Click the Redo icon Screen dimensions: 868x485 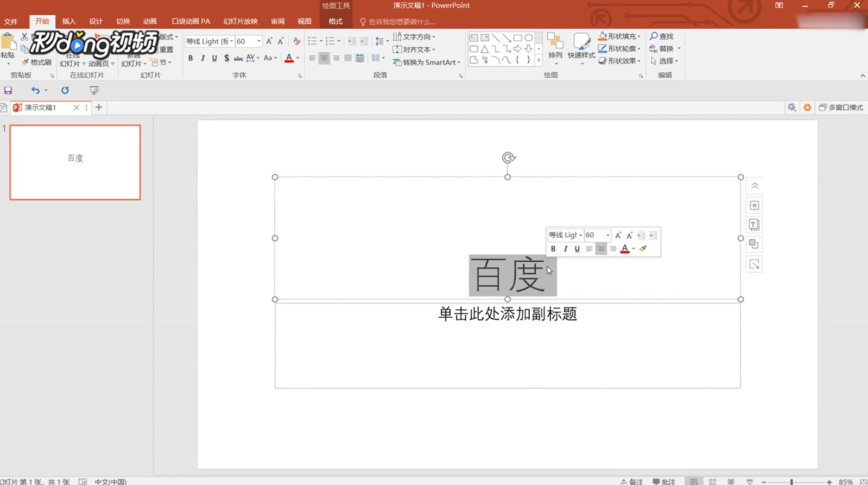pos(65,90)
